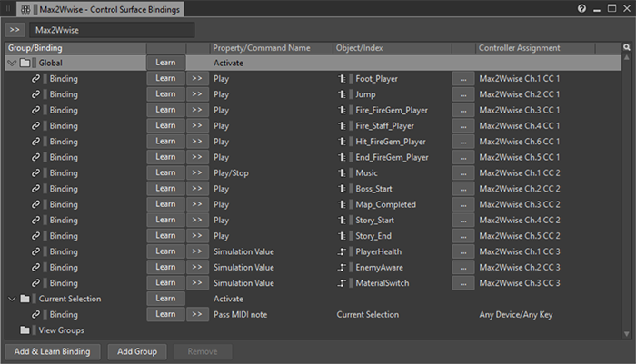The width and height of the screenshot is (636, 364).
Task: Open the >> selector beside the Max2Wwise field
Action: pos(15,30)
